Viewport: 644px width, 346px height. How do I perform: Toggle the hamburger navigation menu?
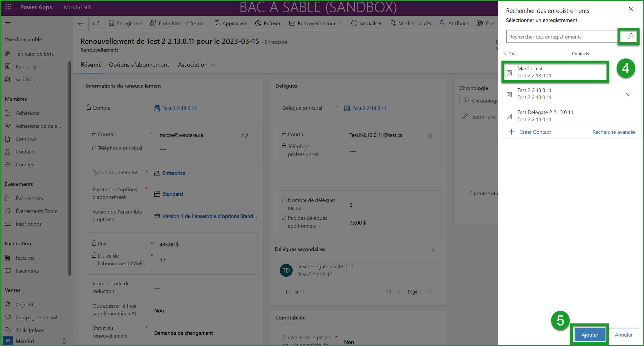(8, 24)
